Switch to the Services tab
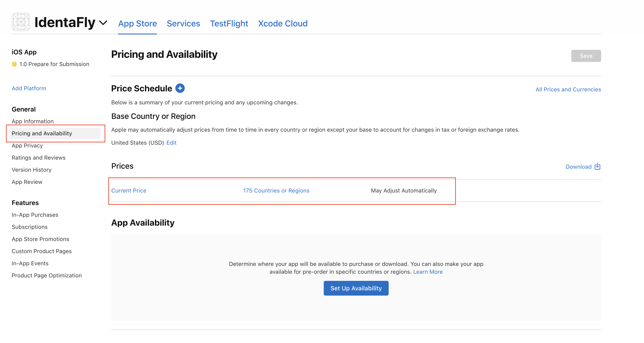The image size is (644, 343). click(183, 24)
